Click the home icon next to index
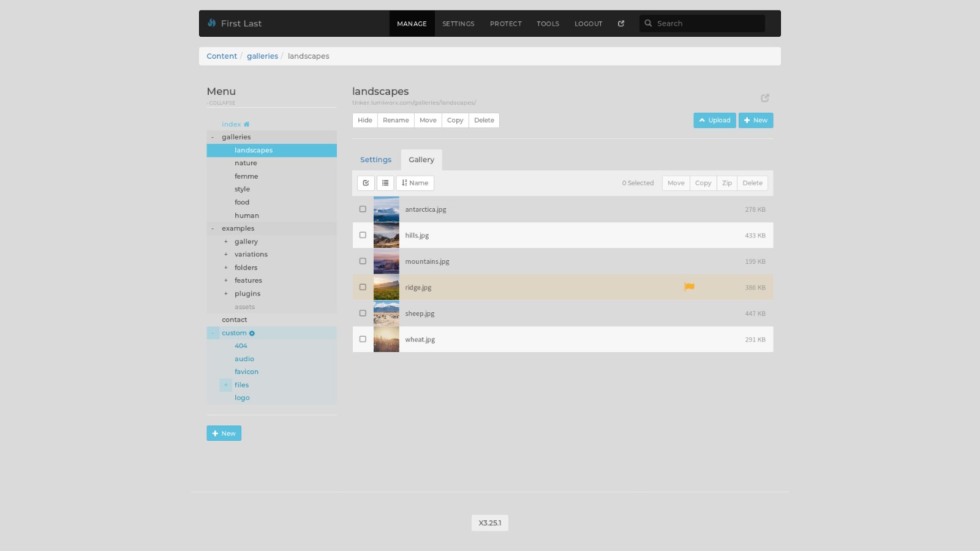The image size is (980, 551). (x=247, y=124)
